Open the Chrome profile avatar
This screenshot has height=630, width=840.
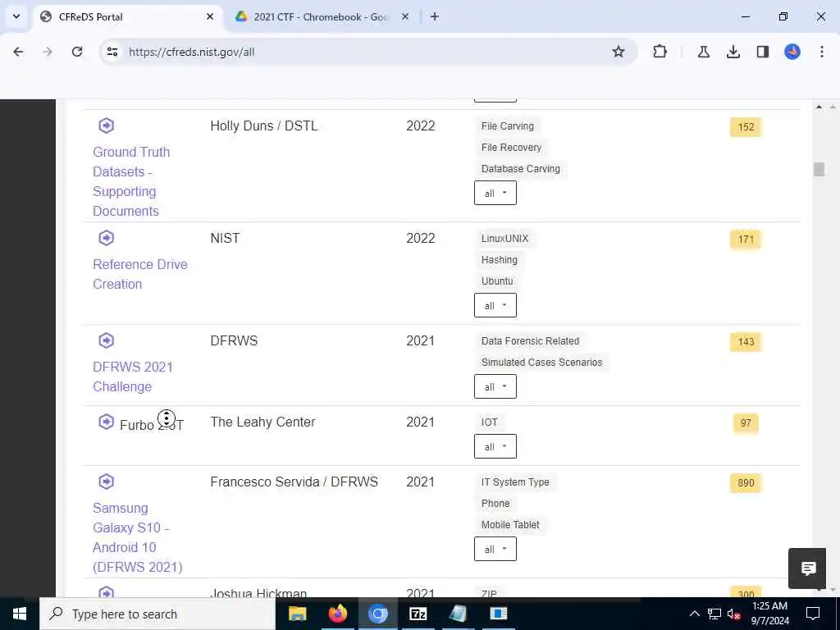(x=792, y=52)
